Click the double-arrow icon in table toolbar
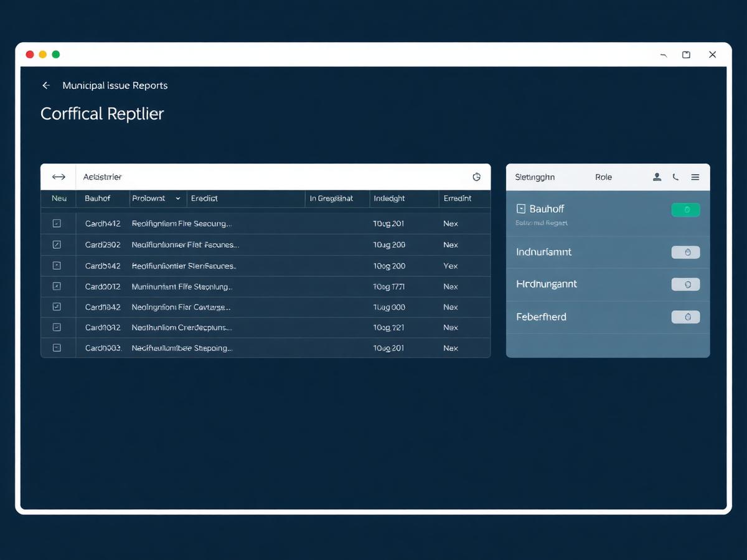The image size is (747, 560). [59, 177]
